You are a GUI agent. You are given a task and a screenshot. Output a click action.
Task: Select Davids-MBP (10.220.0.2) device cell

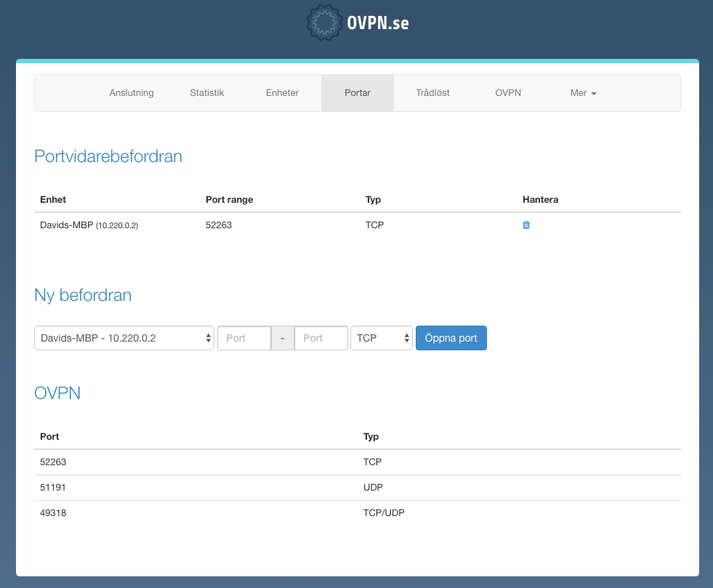click(89, 225)
